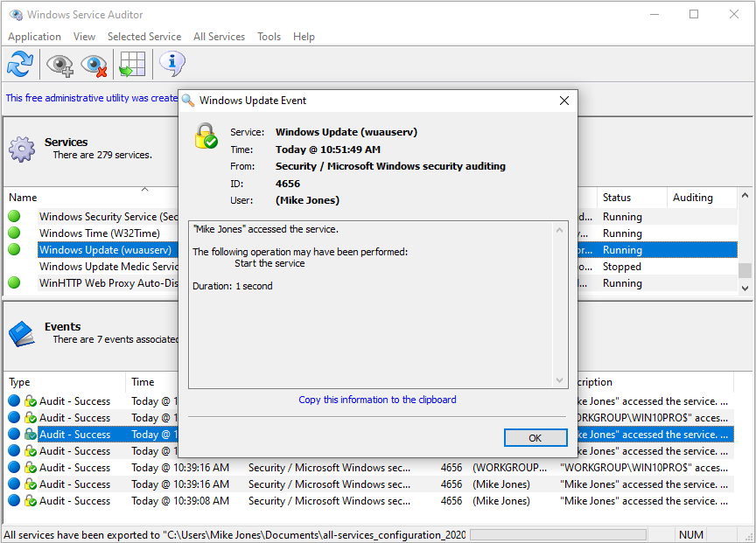The height and width of the screenshot is (543, 756).
Task: Click the event description text box
Action: (378, 304)
